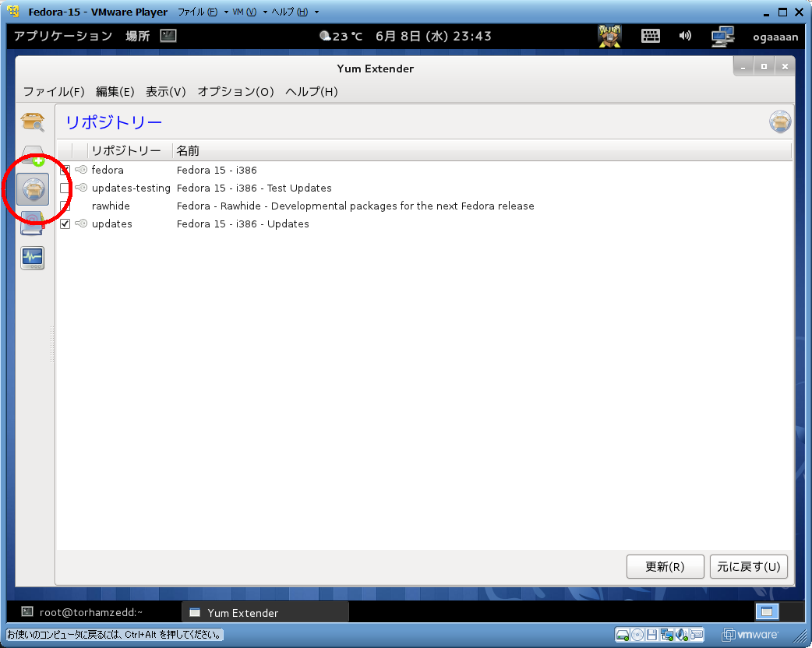This screenshot has height=648, width=812.
Task: Click the workspace switcher in bottom panel
Action: (767, 611)
